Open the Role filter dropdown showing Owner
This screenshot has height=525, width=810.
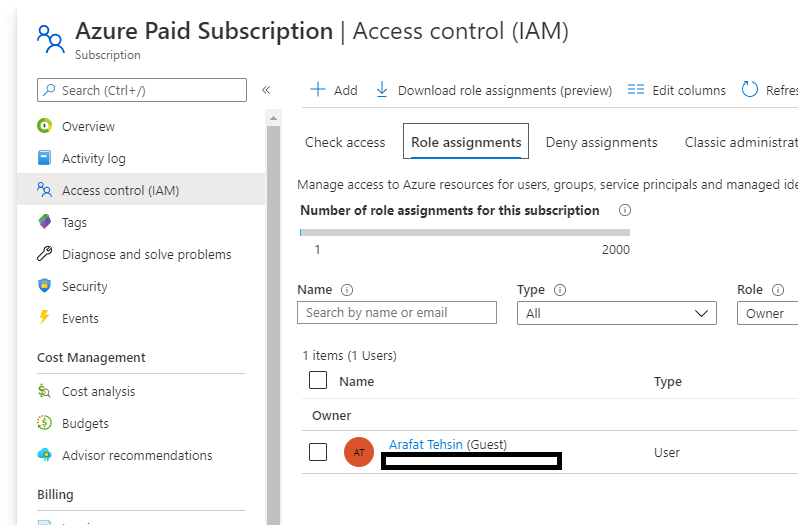[770, 313]
